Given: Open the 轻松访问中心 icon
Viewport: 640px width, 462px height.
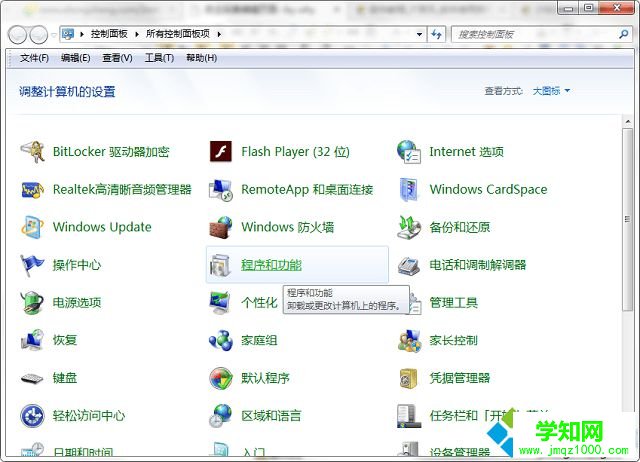Looking at the screenshot, I should [x=33, y=416].
